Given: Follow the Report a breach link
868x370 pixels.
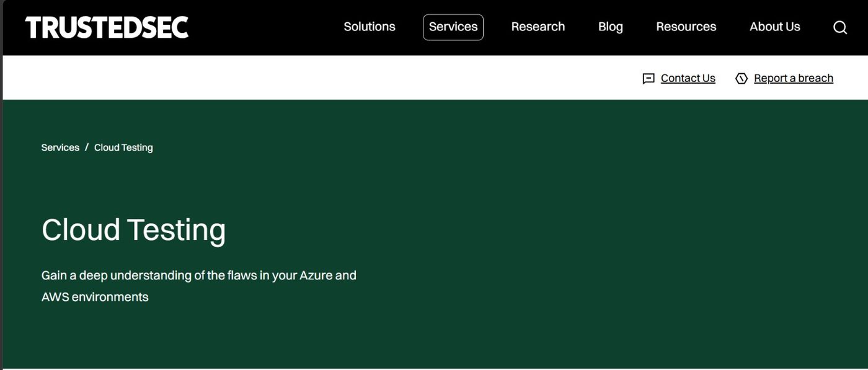Looking at the screenshot, I should pyautogui.click(x=794, y=78).
